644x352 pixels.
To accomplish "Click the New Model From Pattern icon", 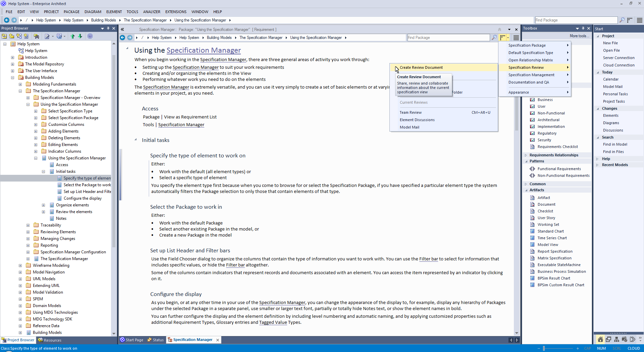I will (4, 36).
